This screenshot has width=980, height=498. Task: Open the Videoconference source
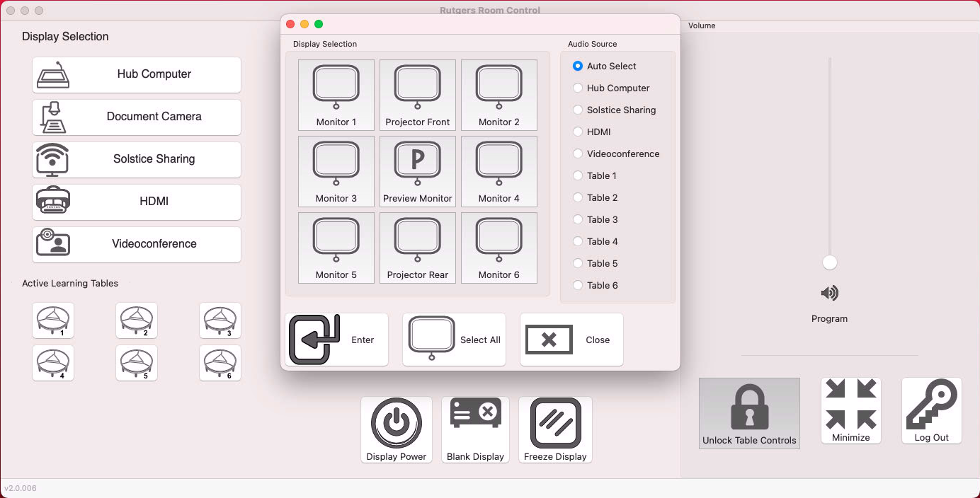point(136,244)
